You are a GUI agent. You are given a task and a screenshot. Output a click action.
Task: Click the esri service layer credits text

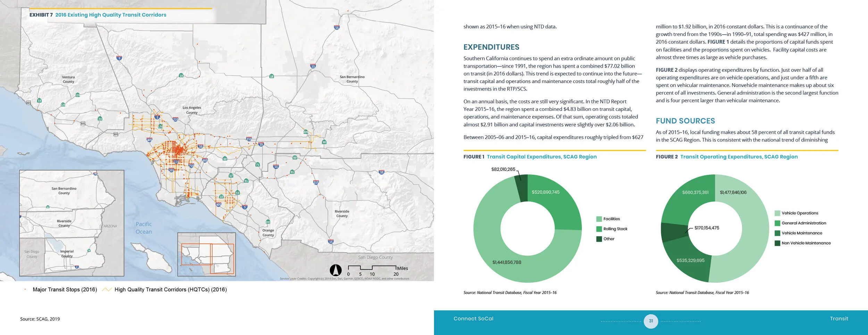pos(344,279)
